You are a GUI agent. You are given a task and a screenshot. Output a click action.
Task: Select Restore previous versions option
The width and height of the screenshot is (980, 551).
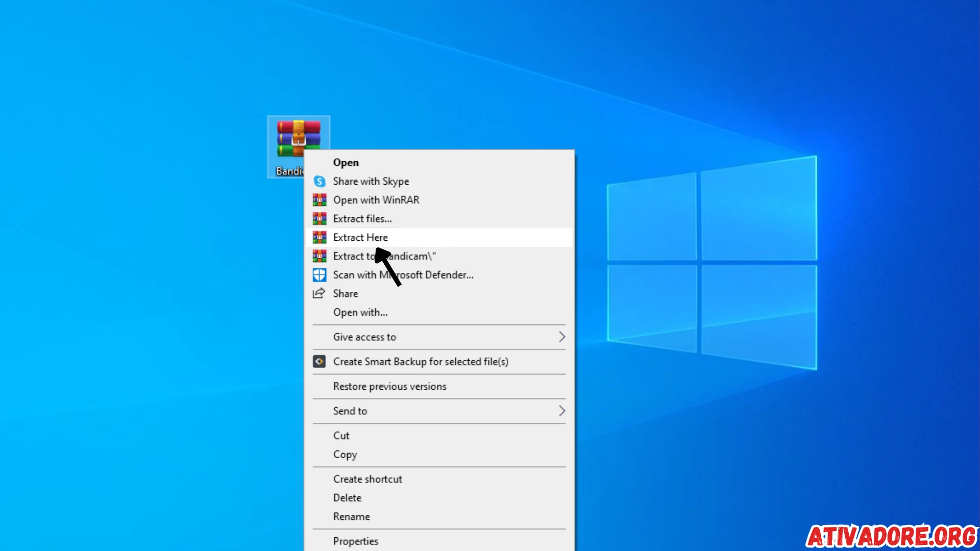pyautogui.click(x=390, y=386)
